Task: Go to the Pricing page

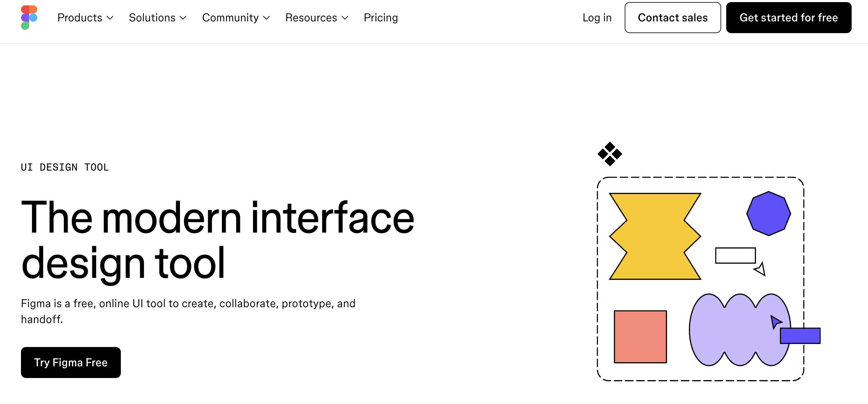Action: (x=381, y=18)
